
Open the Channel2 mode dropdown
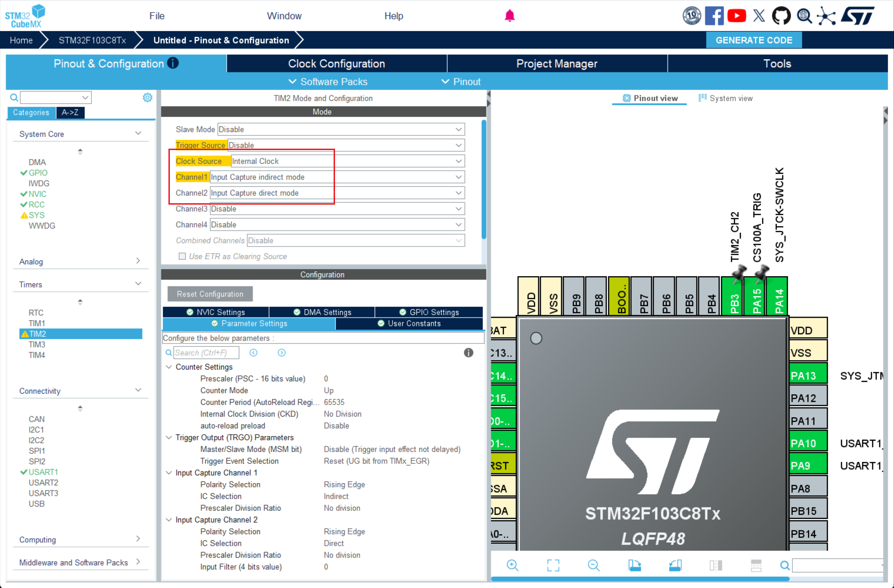[337, 193]
